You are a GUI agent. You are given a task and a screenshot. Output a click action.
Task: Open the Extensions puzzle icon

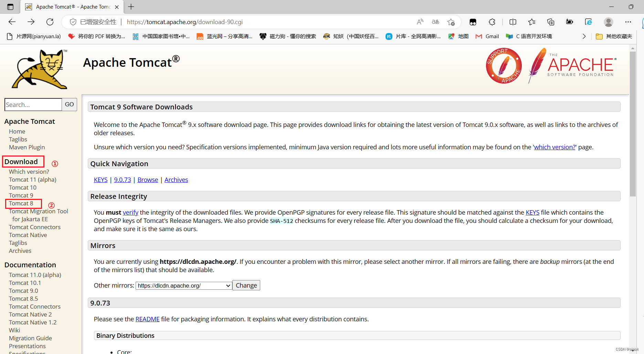(492, 22)
